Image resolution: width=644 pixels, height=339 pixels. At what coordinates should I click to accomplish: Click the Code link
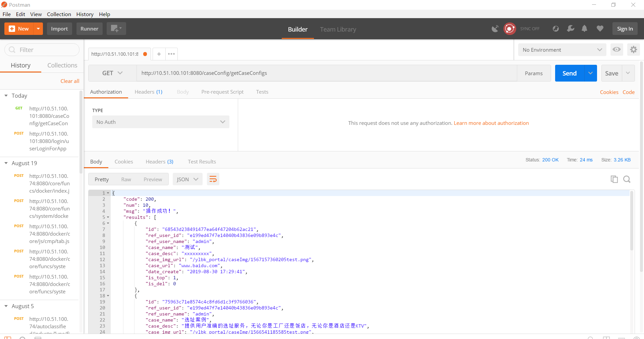pyautogui.click(x=629, y=92)
